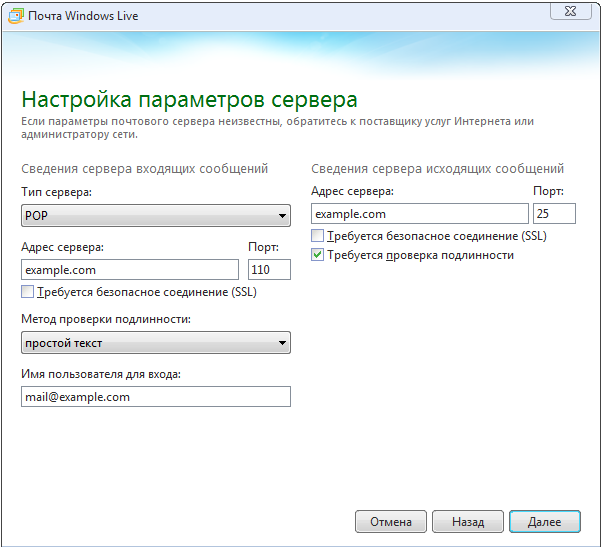Enable SSL for the outgoing server
601x547 pixels.
click(318, 237)
